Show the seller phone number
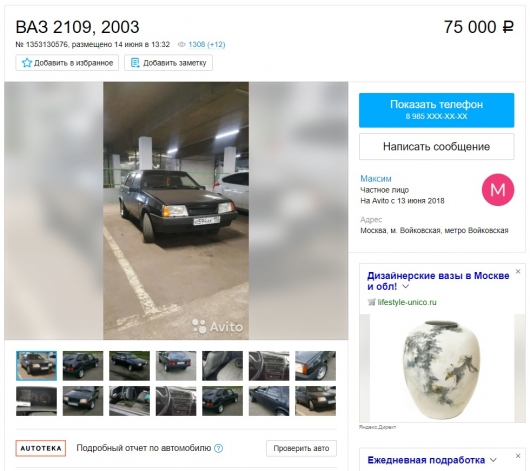530x471 pixels. click(436, 110)
